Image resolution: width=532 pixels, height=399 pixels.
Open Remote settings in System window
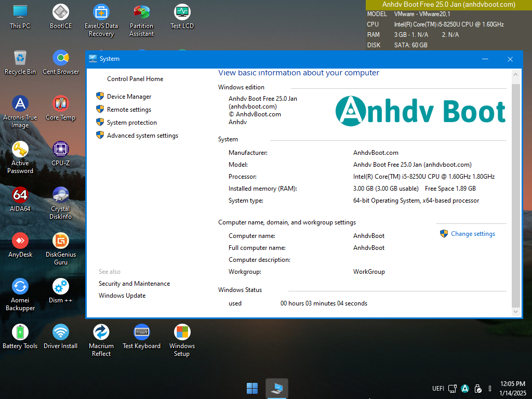tap(129, 110)
